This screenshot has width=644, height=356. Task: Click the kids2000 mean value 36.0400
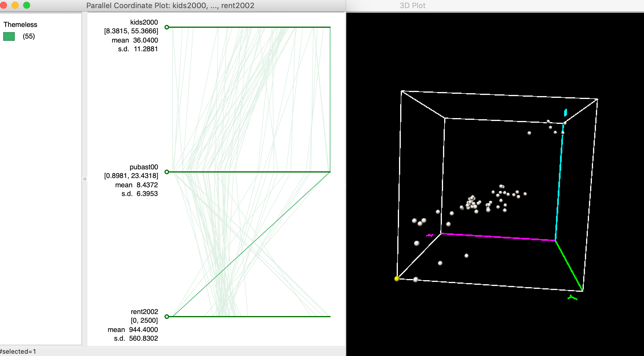[x=145, y=40]
